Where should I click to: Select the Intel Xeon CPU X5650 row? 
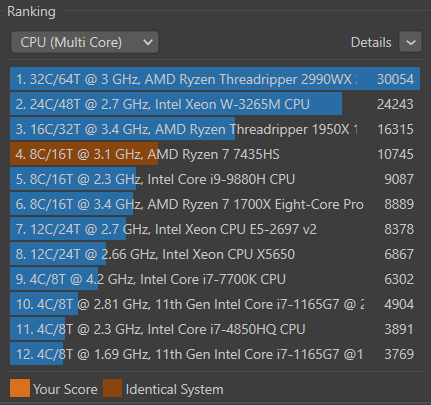pos(215,254)
